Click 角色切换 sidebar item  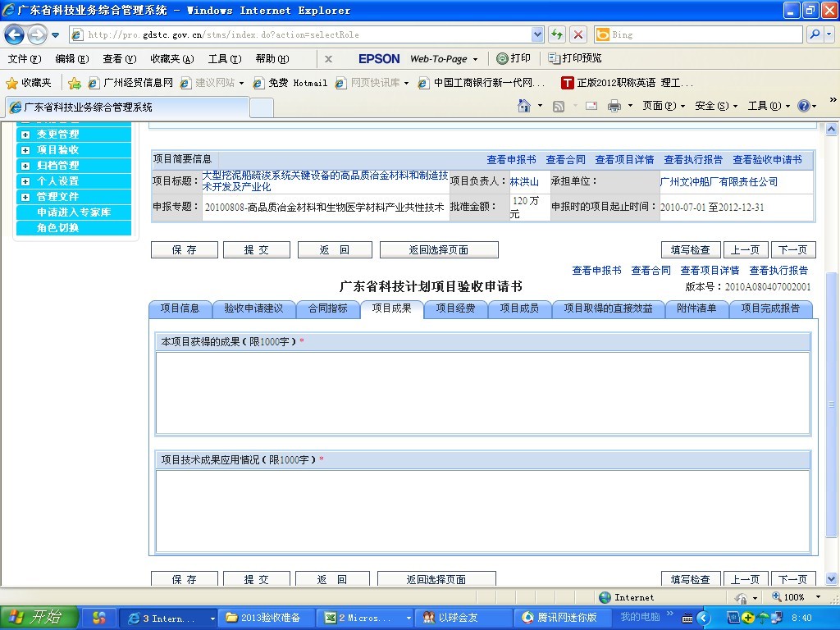74,228
